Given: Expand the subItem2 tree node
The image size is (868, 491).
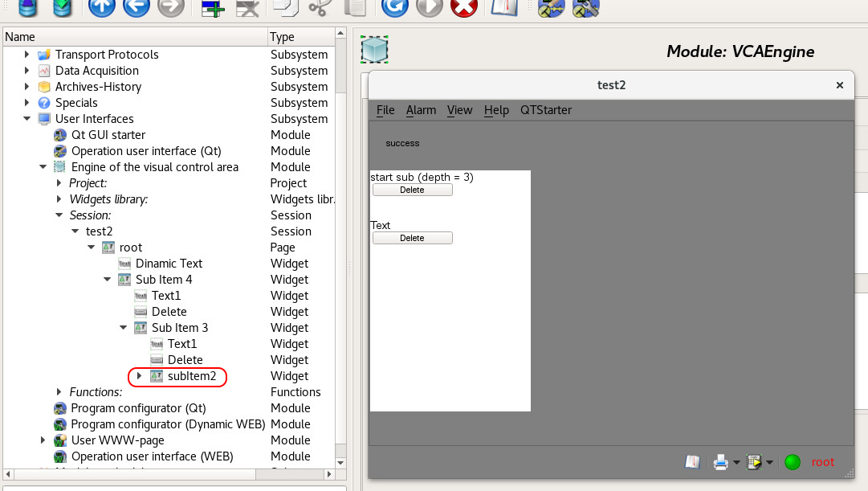Looking at the screenshot, I should click(x=139, y=376).
